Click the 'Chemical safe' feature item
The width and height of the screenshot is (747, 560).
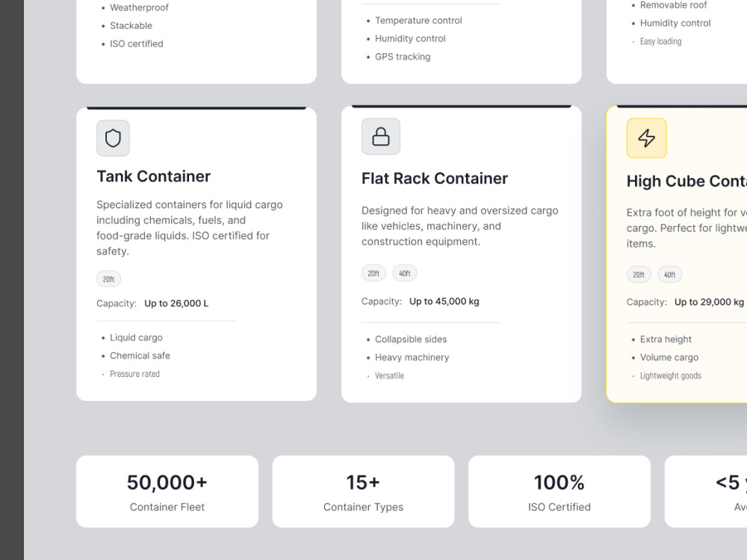pos(140,355)
